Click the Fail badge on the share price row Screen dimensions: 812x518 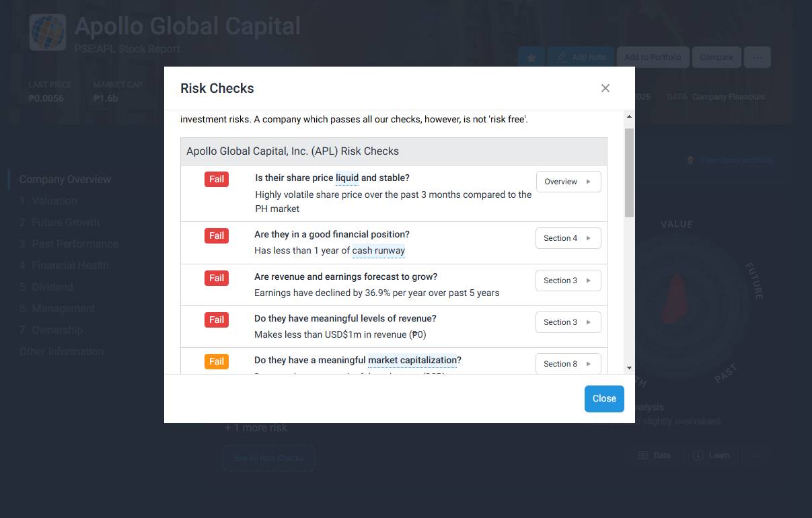point(217,179)
